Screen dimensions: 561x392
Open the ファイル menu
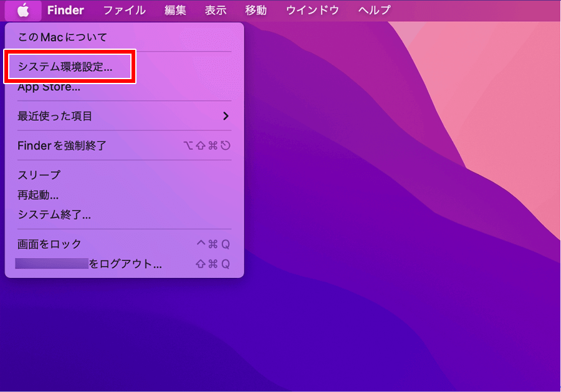[125, 10]
